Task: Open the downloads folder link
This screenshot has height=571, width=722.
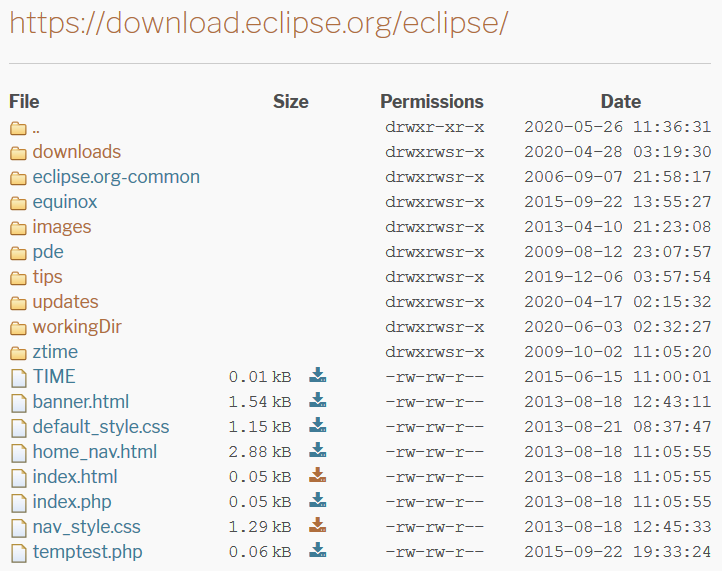Action: [76, 152]
